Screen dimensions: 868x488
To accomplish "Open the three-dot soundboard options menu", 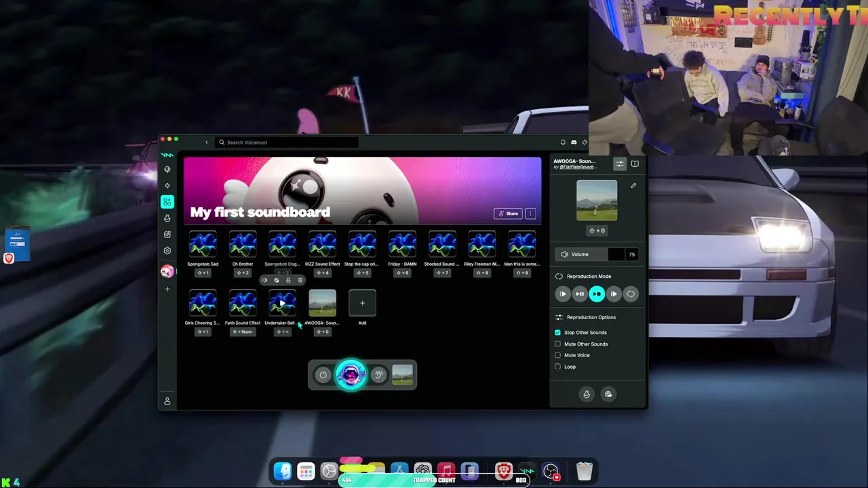I will [x=530, y=213].
